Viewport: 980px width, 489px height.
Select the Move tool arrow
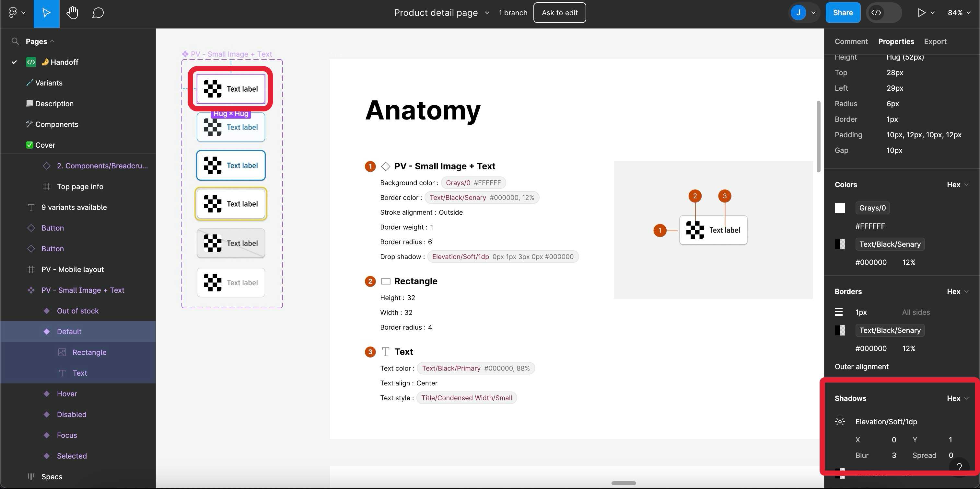pos(46,13)
